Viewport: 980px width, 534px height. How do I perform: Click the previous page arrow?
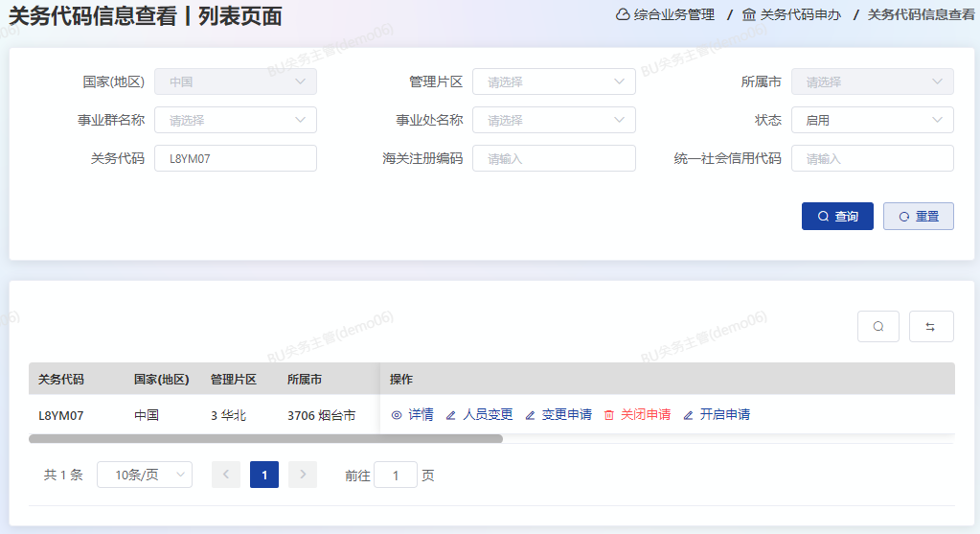pos(226,475)
